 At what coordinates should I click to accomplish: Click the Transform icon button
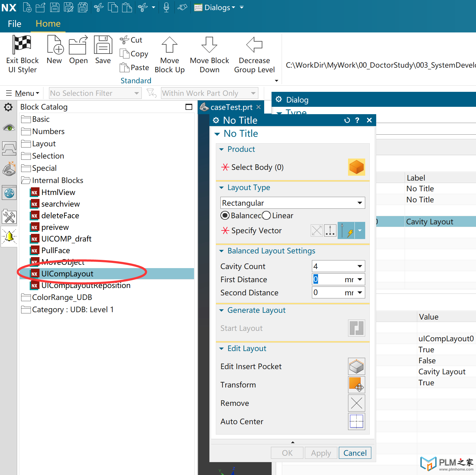[356, 385]
